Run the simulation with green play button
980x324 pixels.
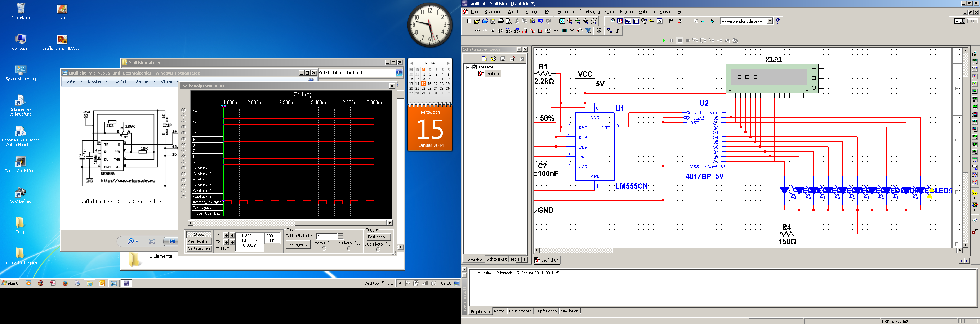coord(664,41)
